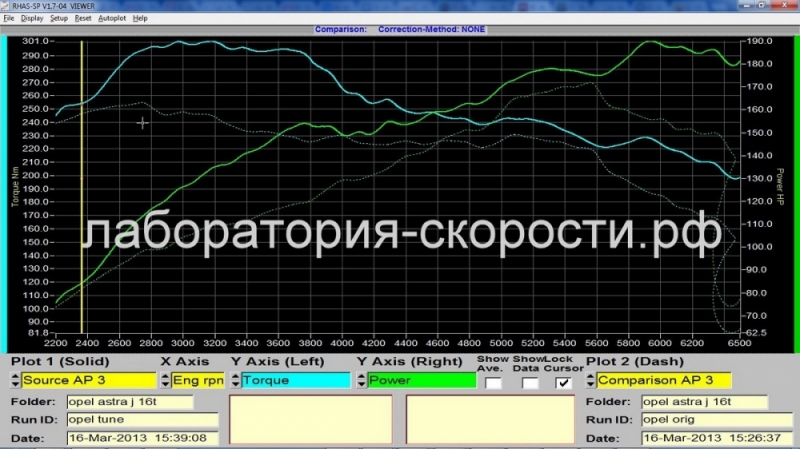Open the Comparison AP 3 plot selector
The image size is (800, 449).
tap(664, 380)
